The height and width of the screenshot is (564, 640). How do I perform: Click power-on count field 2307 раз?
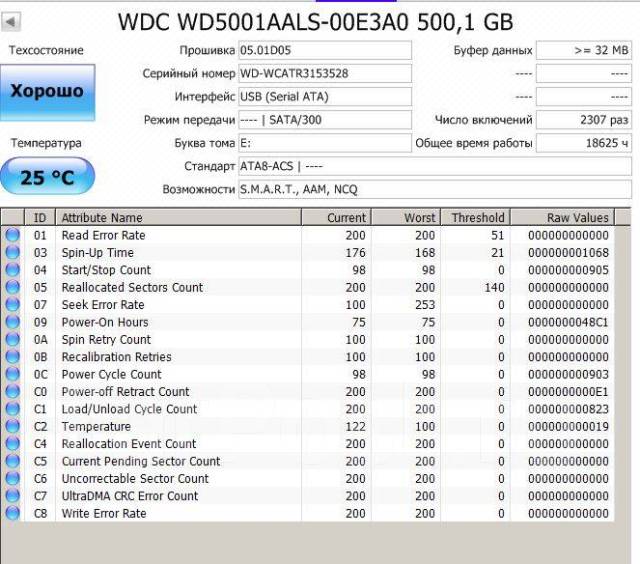pyautogui.click(x=584, y=120)
